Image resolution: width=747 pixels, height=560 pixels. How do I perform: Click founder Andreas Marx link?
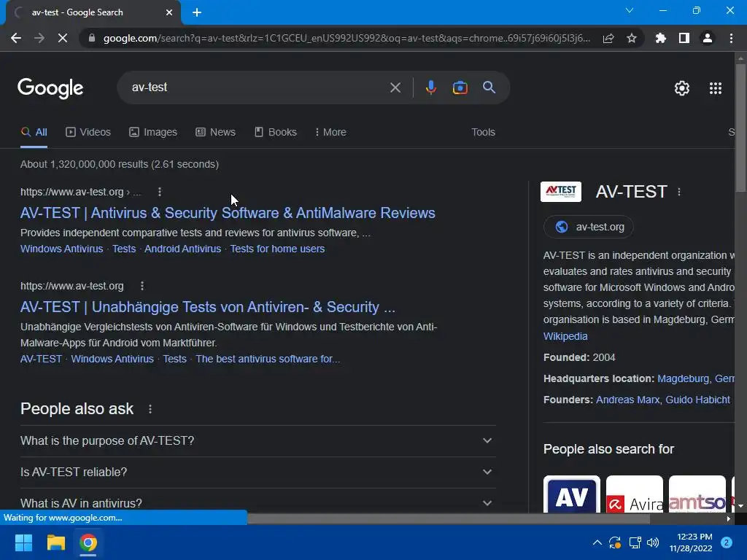pyautogui.click(x=627, y=400)
